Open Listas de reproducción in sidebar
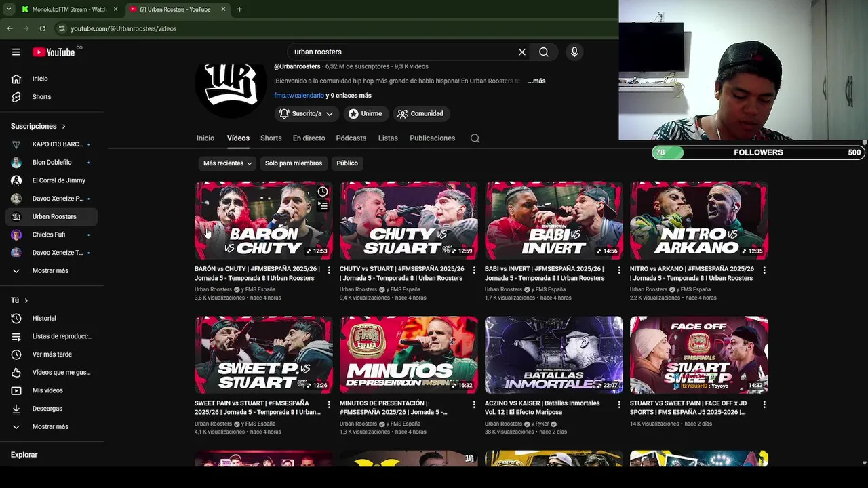This screenshot has height=488, width=868. pos(52,336)
